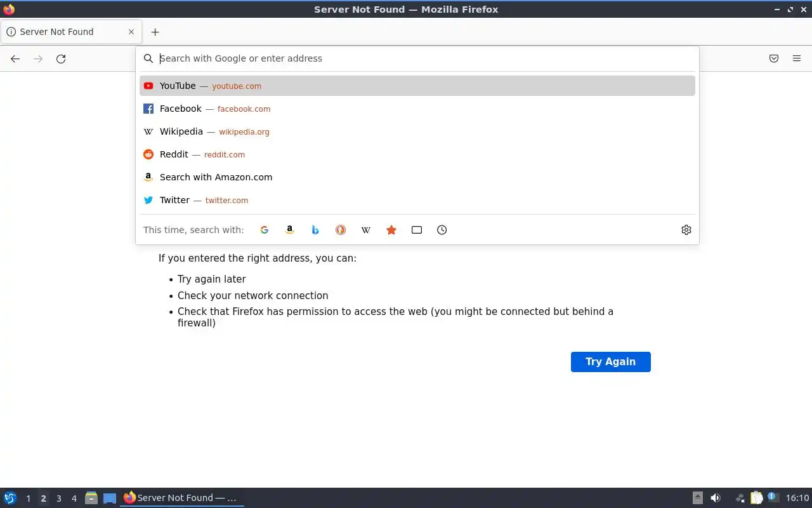Open the Firefox hamburger menu
The width and height of the screenshot is (812, 508).
click(797, 58)
